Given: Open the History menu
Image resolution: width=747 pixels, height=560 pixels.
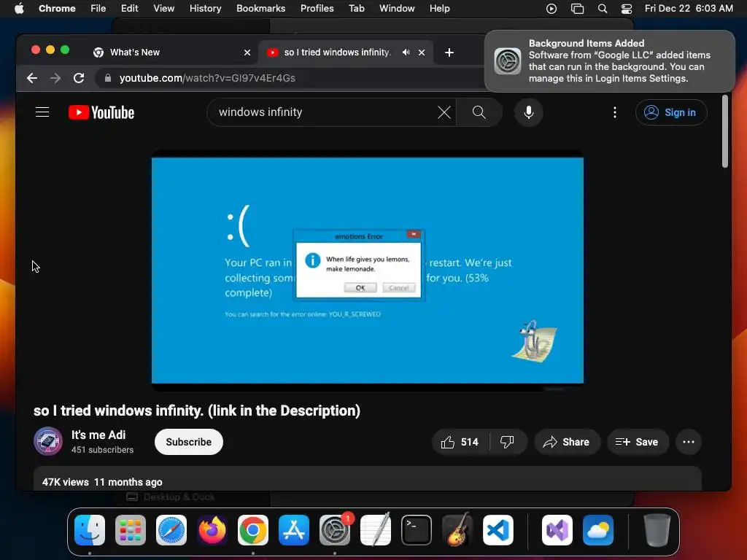Looking at the screenshot, I should tap(205, 9).
